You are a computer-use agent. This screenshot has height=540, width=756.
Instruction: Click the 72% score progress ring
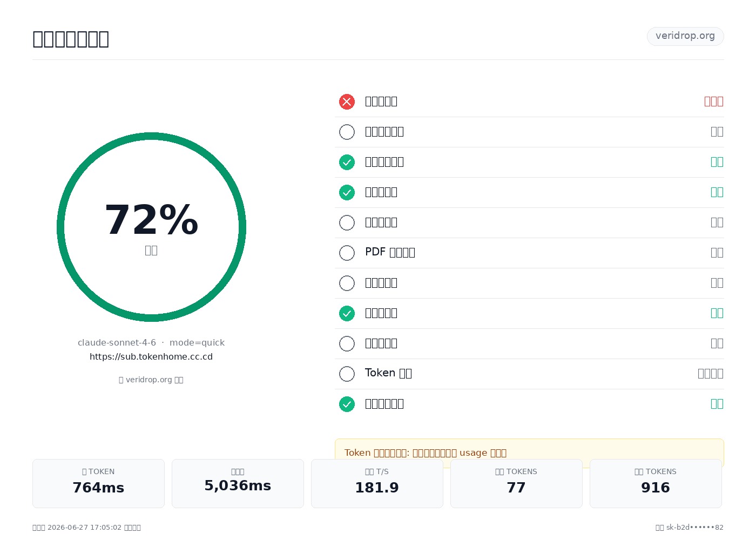tap(151, 227)
